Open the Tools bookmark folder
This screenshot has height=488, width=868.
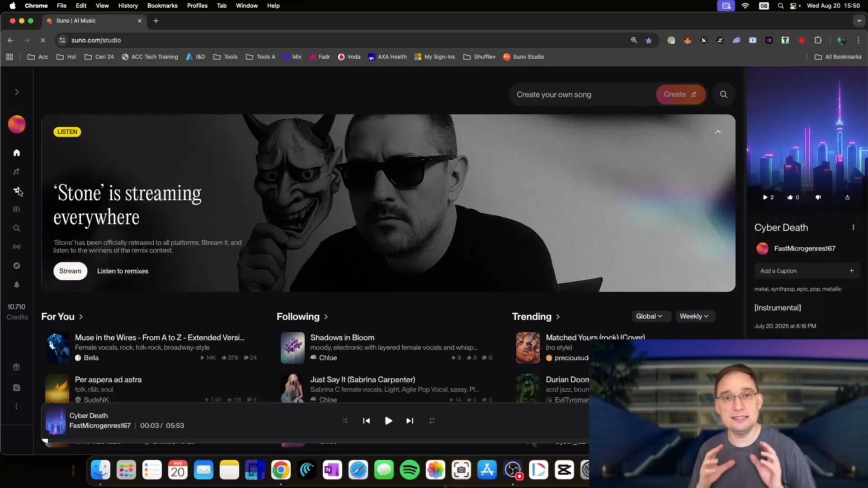click(x=225, y=57)
